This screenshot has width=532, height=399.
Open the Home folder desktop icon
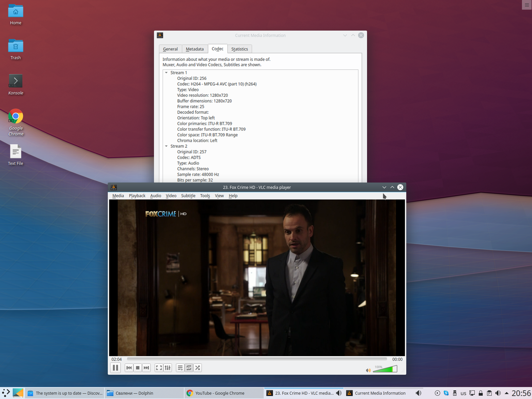coord(15,14)
